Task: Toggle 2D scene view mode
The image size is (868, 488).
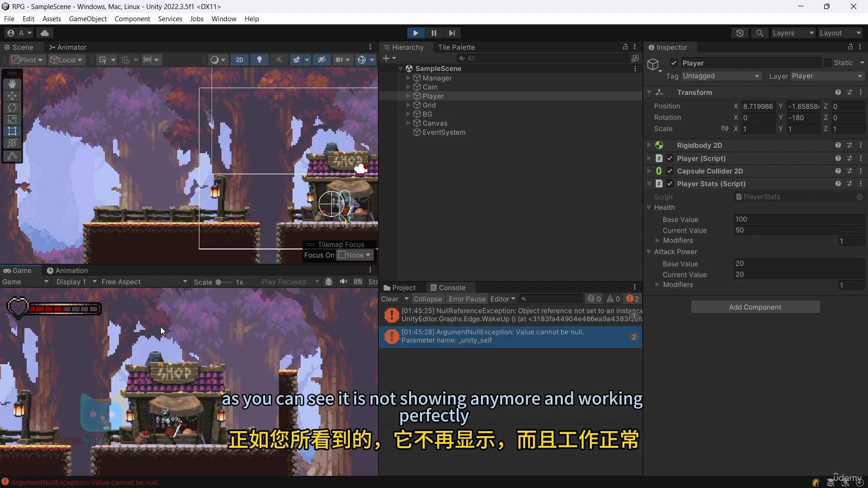Action: coord(240,60)
